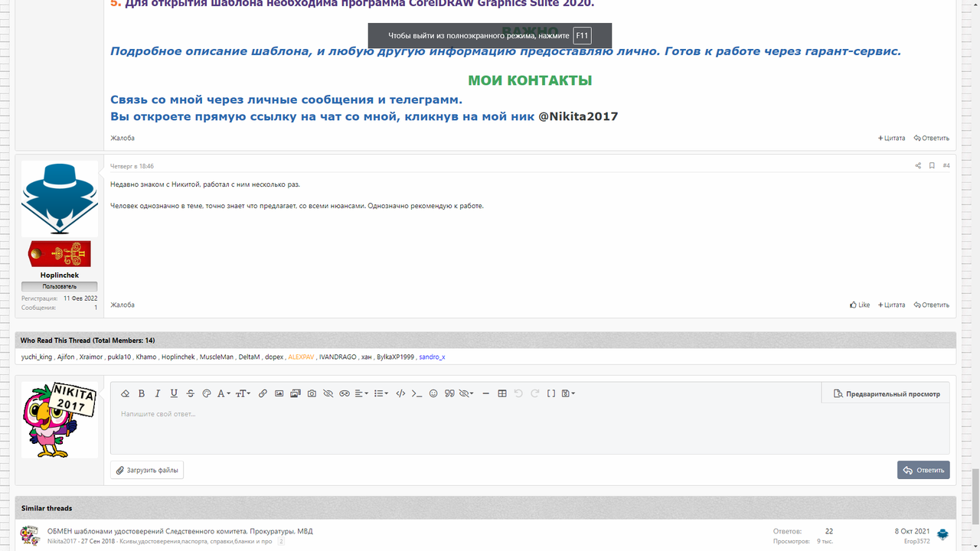The image size is (980, 551).
Task: Open the ОБМЕН шаблонами удостоверений similar thread
Action: (180, 531)
